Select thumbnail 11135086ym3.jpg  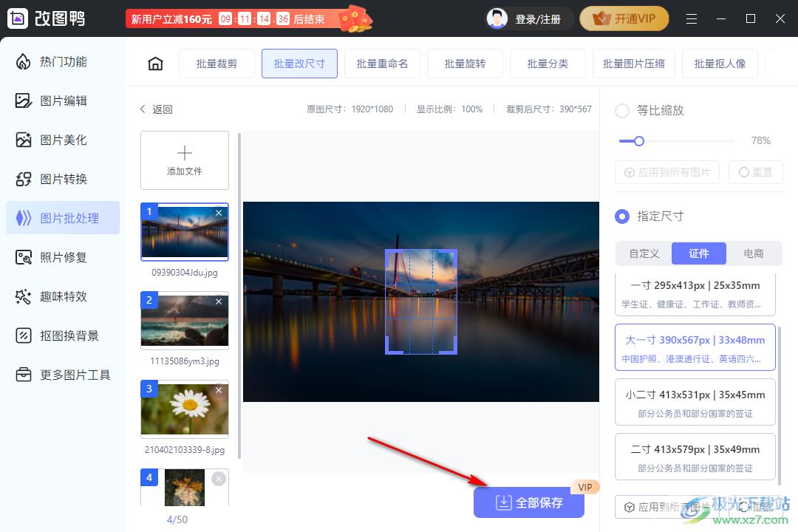pos(184,320)
